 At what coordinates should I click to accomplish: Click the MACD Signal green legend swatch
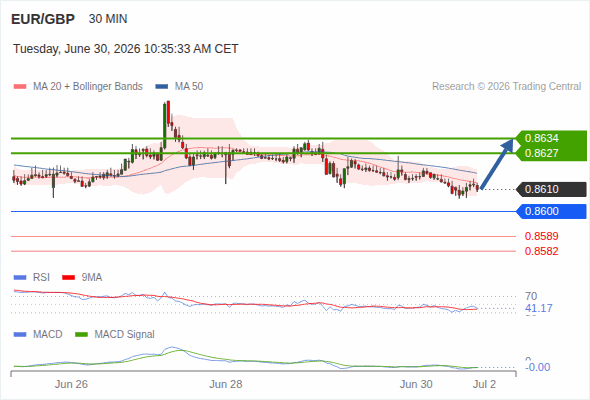pos(81,334)
